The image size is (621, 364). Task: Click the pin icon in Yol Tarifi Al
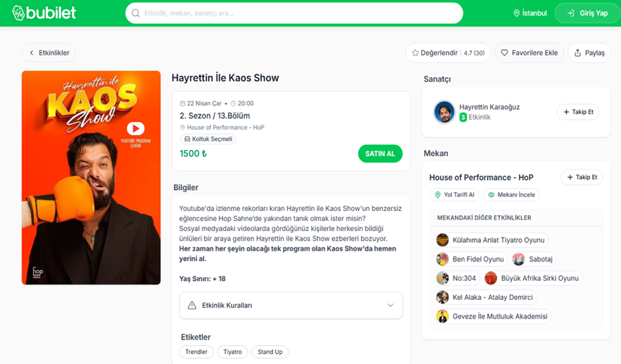438,195
